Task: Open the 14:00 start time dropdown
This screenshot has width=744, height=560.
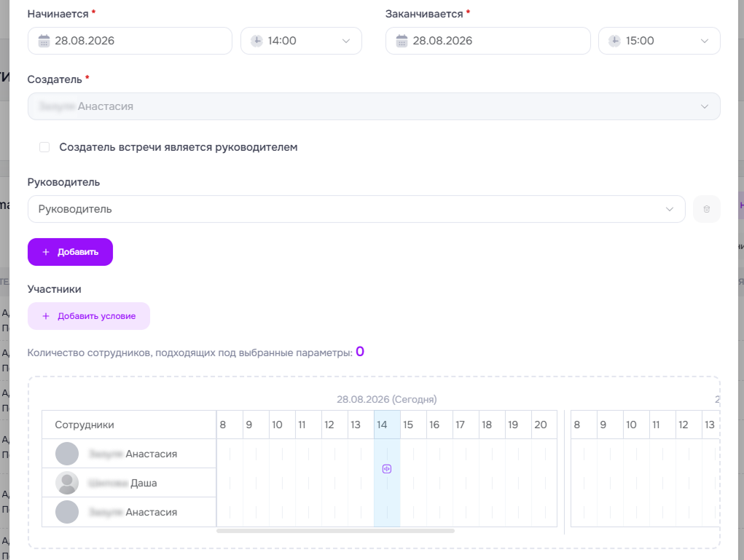Action: [301, 41]
